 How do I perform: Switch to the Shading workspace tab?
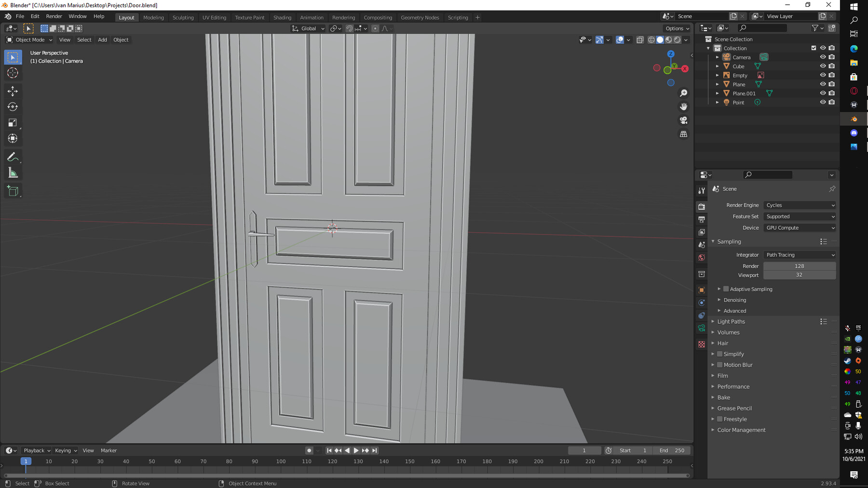pos(283,17)
